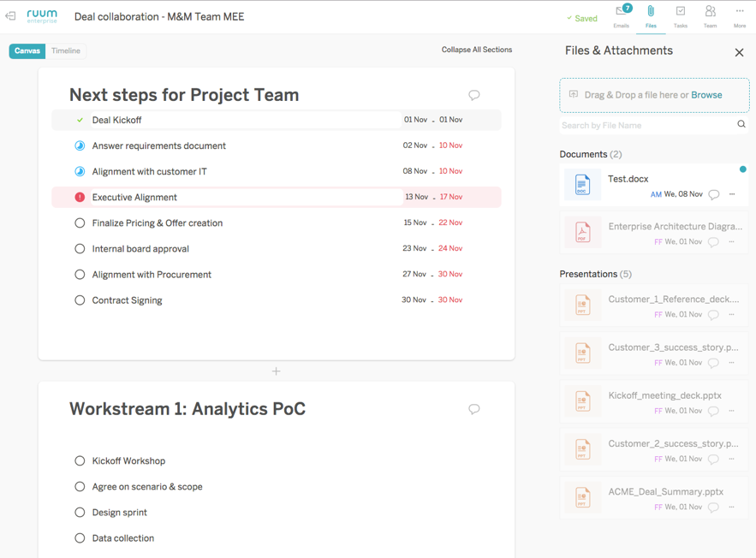
Task: Click the back arrow beside the ruum logo
Action: click(x=9, y=15)
